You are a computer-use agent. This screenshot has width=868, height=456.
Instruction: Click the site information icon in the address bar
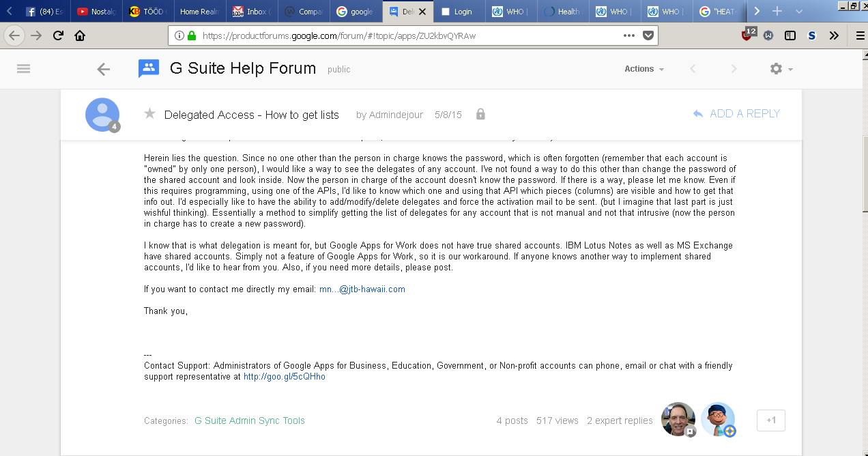[x=179, y=35]
